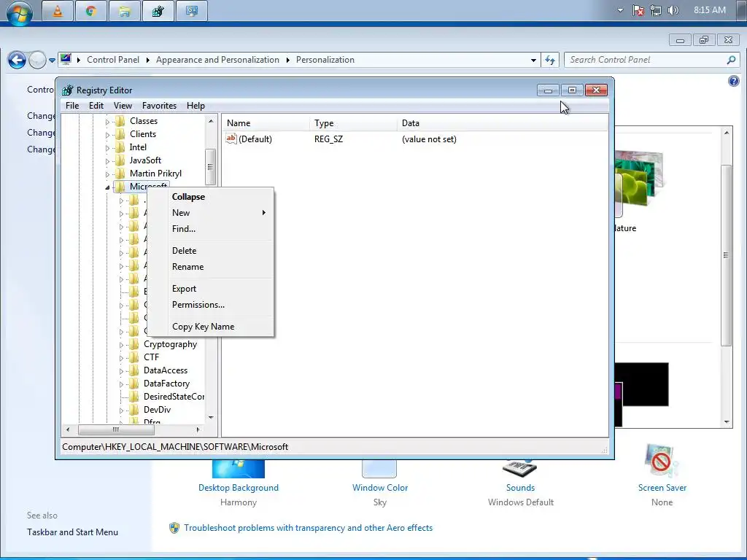Open Taskbar and Start Menu link
The height and width of the screenshot is (560, 747).
72,532
